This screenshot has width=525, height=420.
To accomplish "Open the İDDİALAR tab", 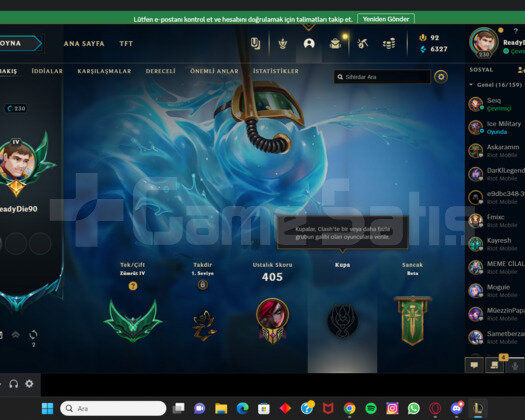I will pos(47,71).
